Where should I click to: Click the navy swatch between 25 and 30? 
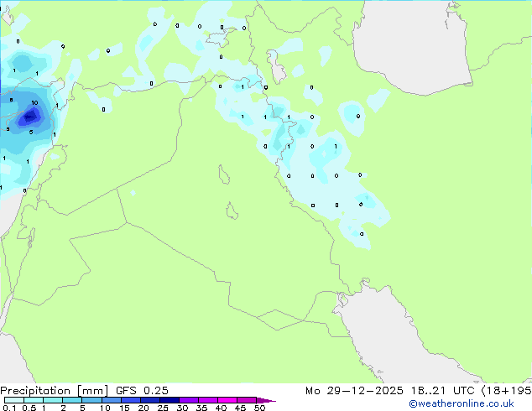[170, 400]
